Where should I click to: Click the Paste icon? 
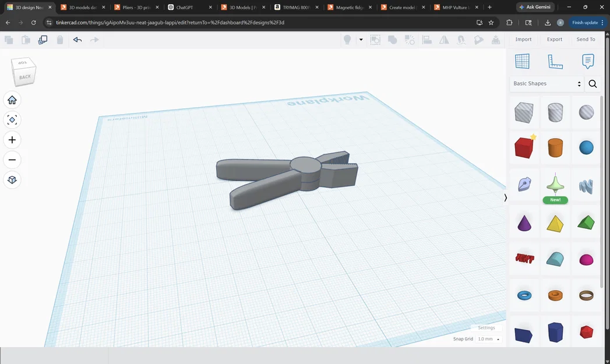pyautogui.click(x=26, y=40)
